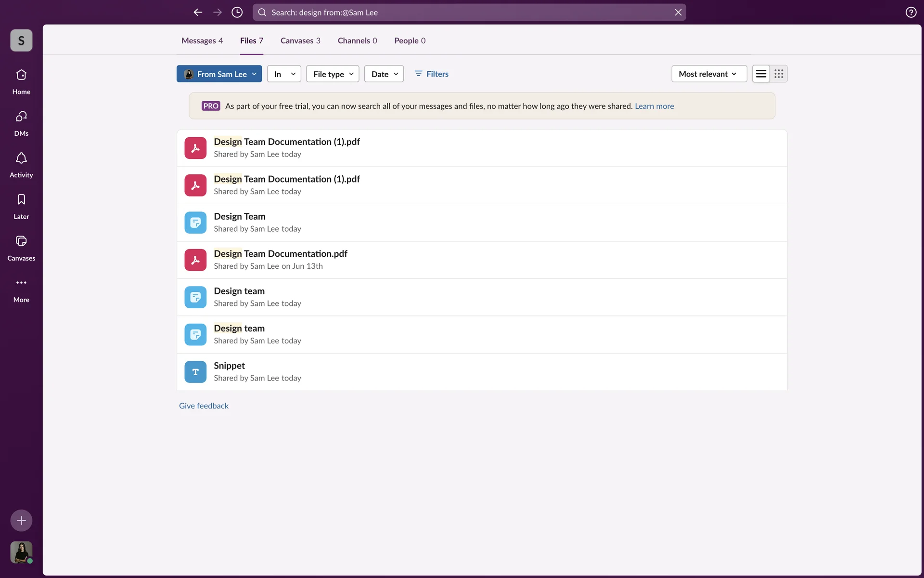Click the Learn more link
Screen dimensions: 924x578
click(x=654, y=106)
